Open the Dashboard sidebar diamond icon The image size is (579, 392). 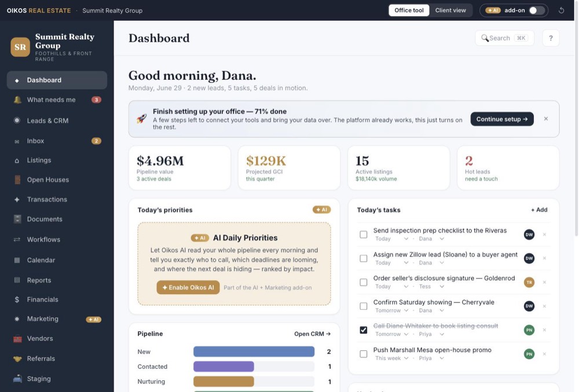(17, 80)
